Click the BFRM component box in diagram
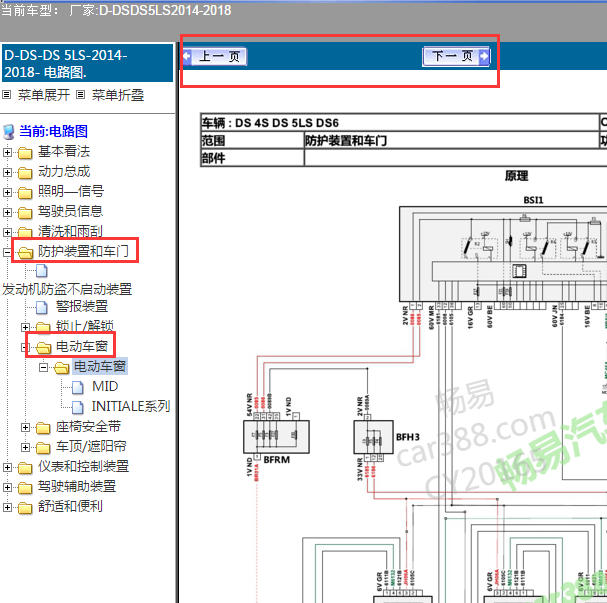Image resolution: width=607 pixels, height=603 pixels. pyautogui.click(x=276, y=437)
